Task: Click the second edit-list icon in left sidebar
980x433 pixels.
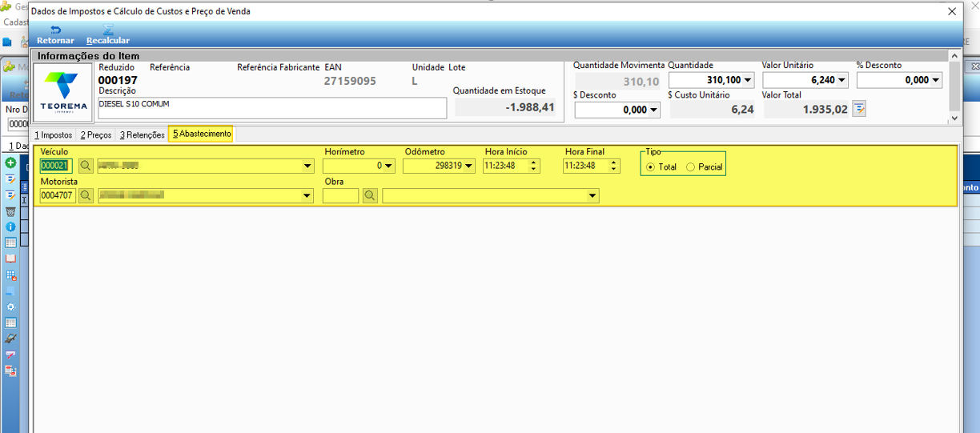Action: (x=11, y=195)
